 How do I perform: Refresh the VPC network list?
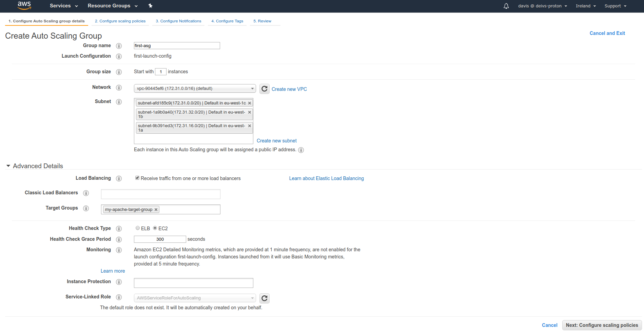point(265,89)
